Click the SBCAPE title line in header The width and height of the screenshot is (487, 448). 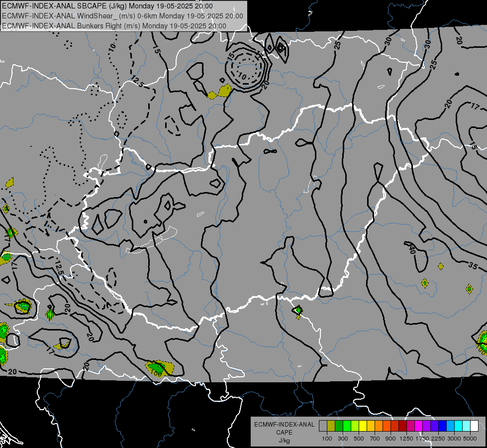click(x=107, y=6)
